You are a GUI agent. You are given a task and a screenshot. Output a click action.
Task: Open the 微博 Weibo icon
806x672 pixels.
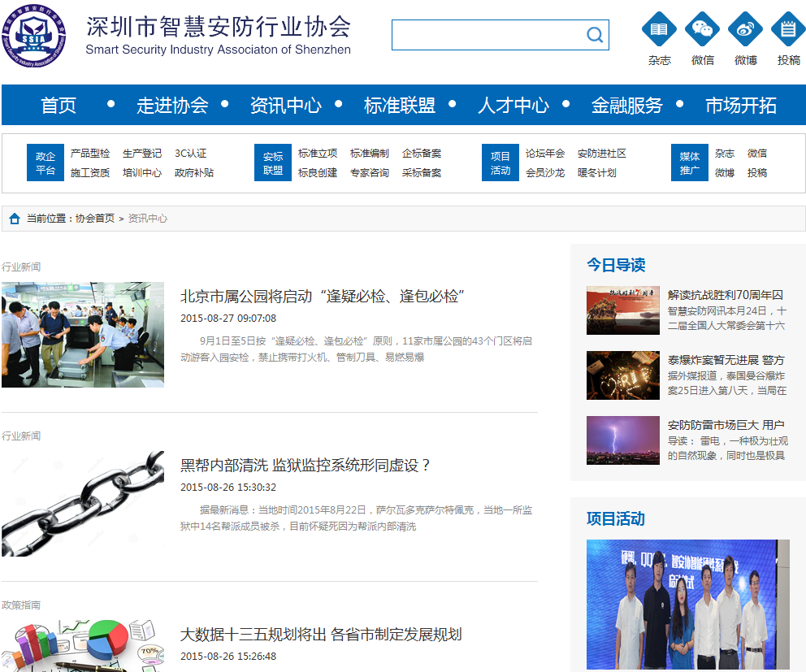click(745, 30)
